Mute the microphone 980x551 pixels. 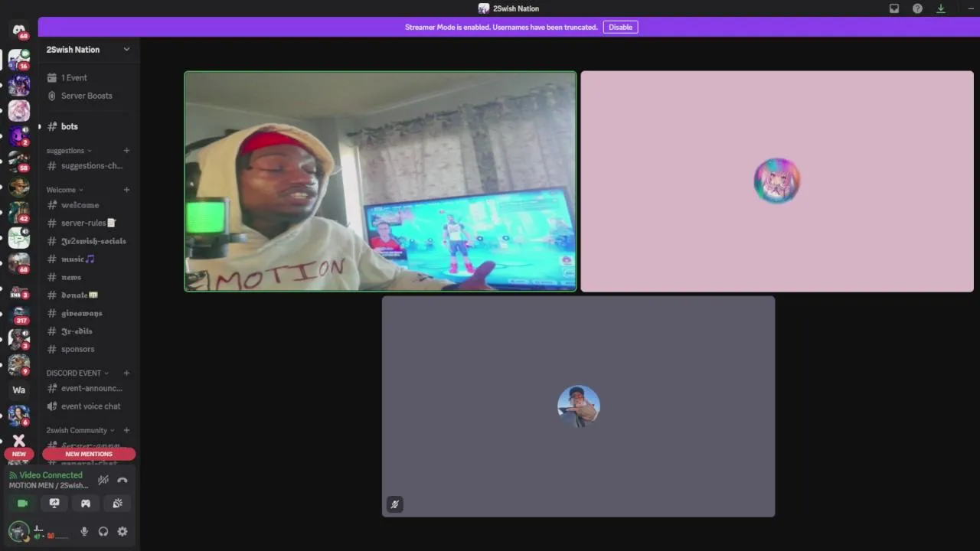(84, 531)
